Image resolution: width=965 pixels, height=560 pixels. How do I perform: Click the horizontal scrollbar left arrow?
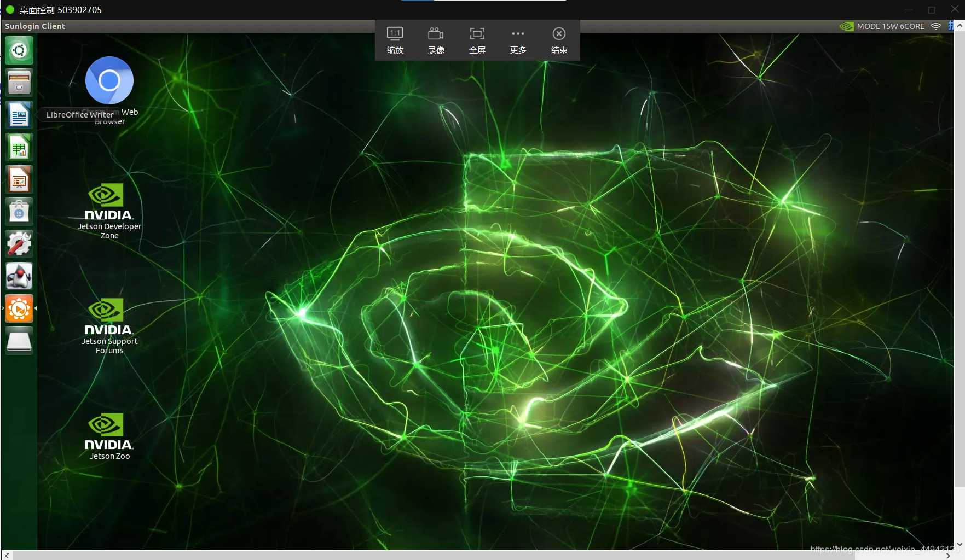tap(7, 555)
